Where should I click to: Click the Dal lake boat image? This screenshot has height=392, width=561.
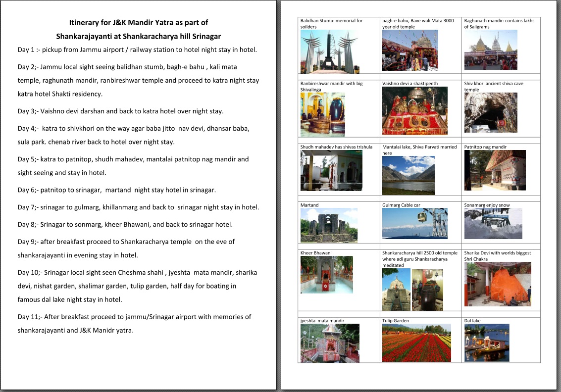pyautogui.click(x=486, y=343)
